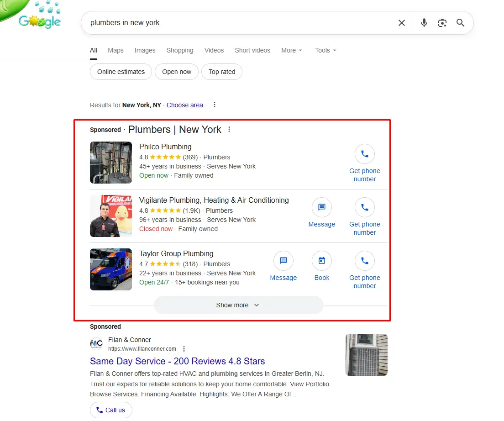This screenshot has width=504, height=421.
Task: Click the Choose area link
Action: coord(184,105)
